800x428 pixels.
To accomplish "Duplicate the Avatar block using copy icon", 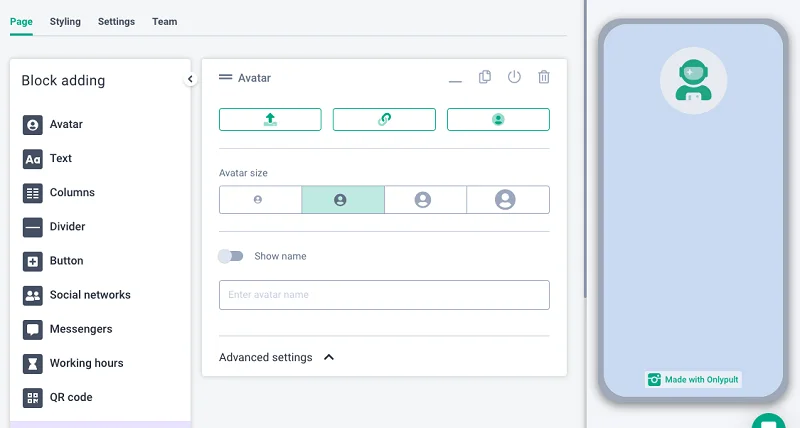I will click(x=485, y=77).
